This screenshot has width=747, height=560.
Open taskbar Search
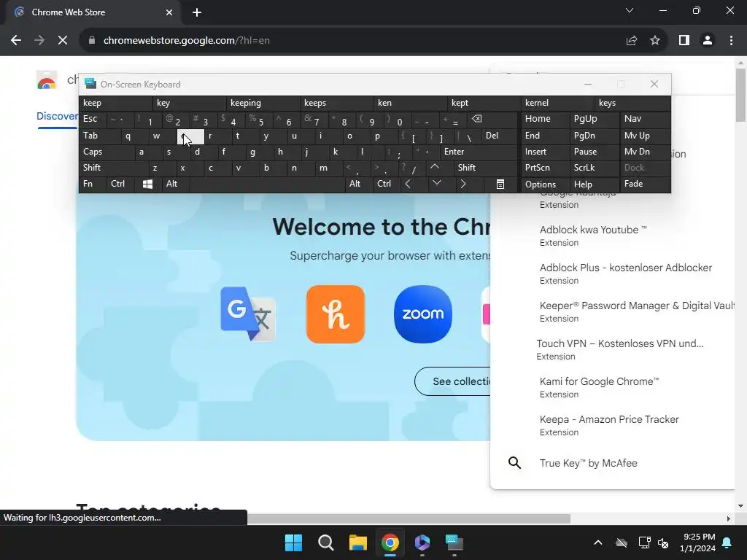click(326, 542)
